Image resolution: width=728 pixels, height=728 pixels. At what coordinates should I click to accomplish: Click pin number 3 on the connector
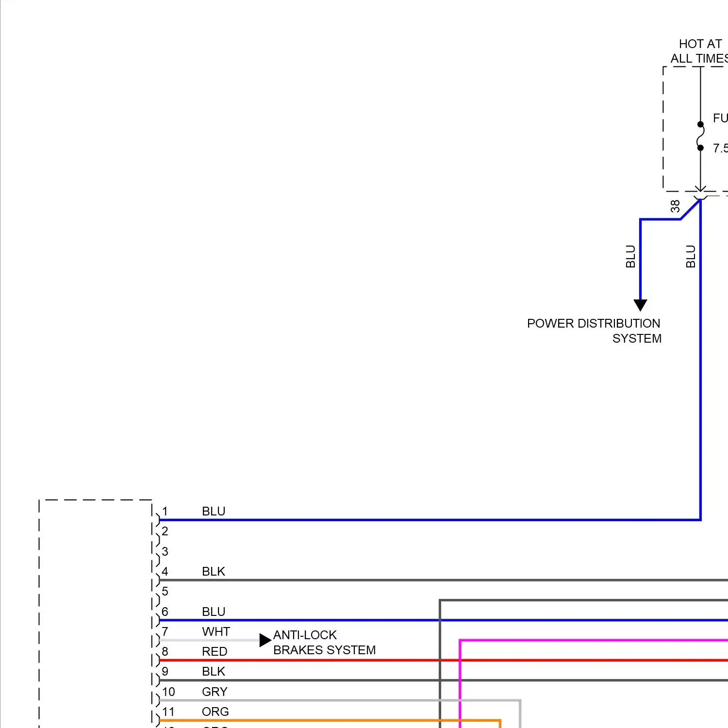[165, 551]
